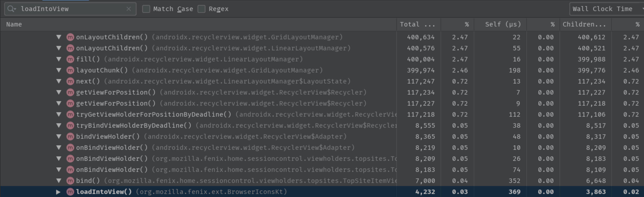Select the fill() row text
This screenshot has height=197, width=644.
pyautogui.click(x=189, y=59)
